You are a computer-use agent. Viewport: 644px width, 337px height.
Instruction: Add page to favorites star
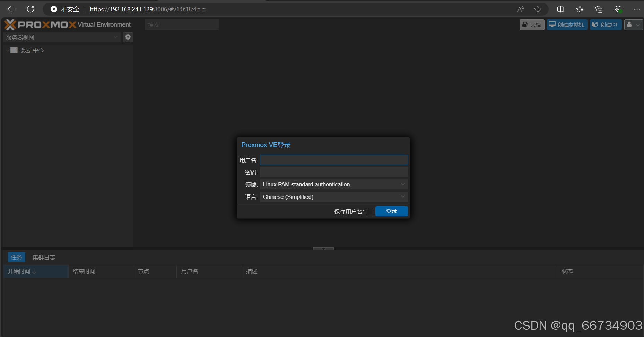(538, 9)
